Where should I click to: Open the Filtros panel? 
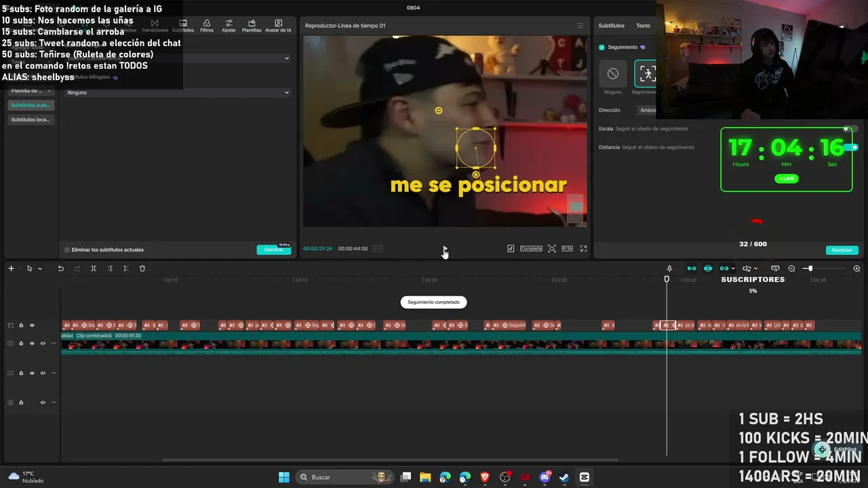pos(207,26)
